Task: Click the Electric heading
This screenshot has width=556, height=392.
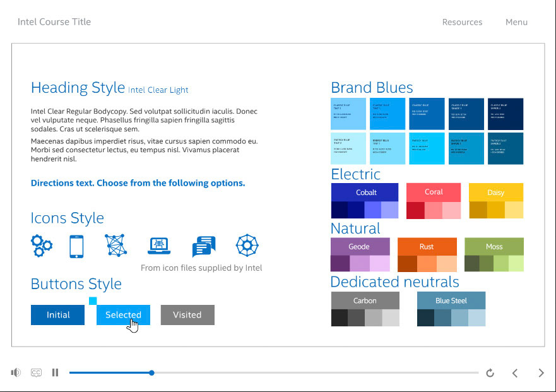Action: pyautogui.click(x=356, y=174)
